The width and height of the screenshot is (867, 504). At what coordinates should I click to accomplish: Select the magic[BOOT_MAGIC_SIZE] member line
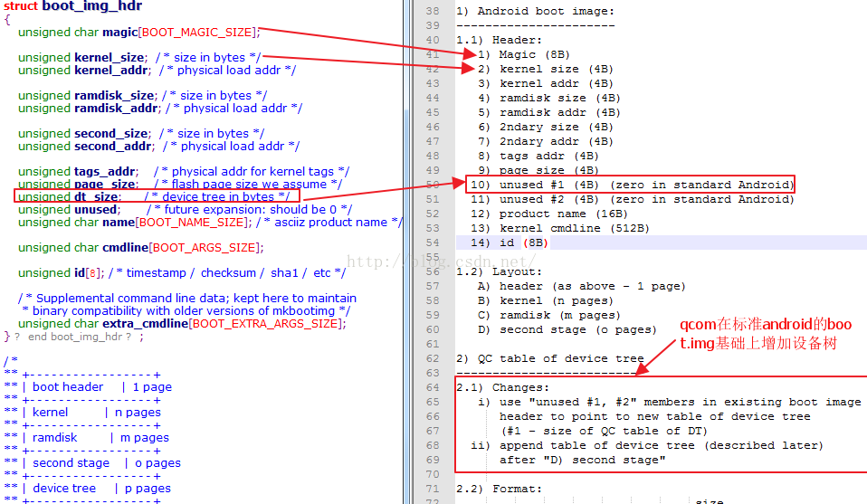click(x=138, y=32)
